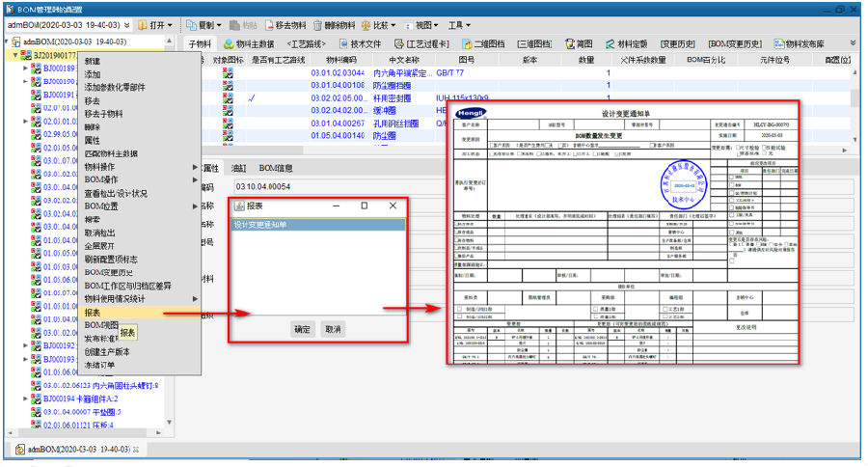
Task: Toggle process-route checkmark for 杆用密封圈 row
Action: 251,98
